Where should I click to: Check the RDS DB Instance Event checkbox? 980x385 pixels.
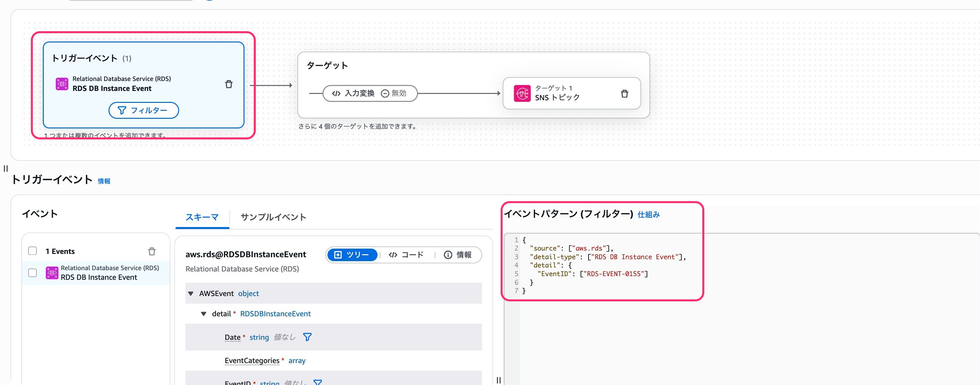33,273
